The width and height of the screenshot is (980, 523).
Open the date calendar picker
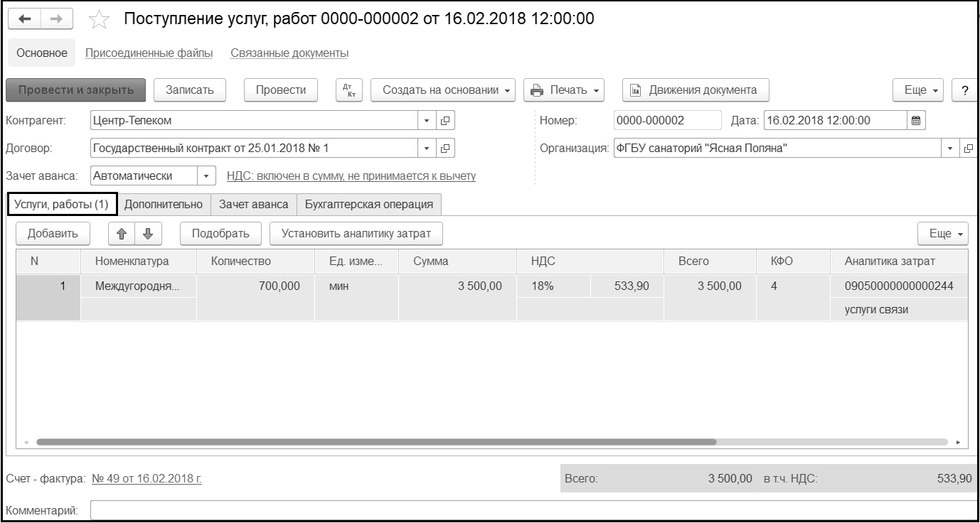coord(916,121)
